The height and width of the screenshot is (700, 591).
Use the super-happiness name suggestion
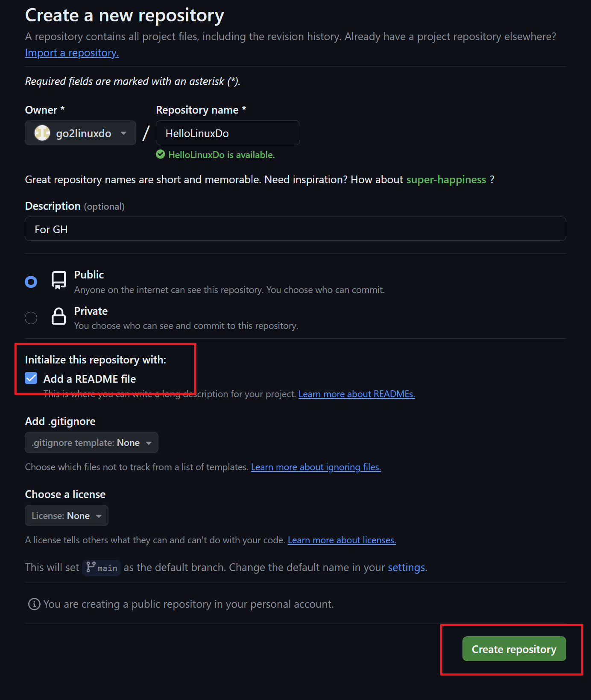click(x=446, y=179)
